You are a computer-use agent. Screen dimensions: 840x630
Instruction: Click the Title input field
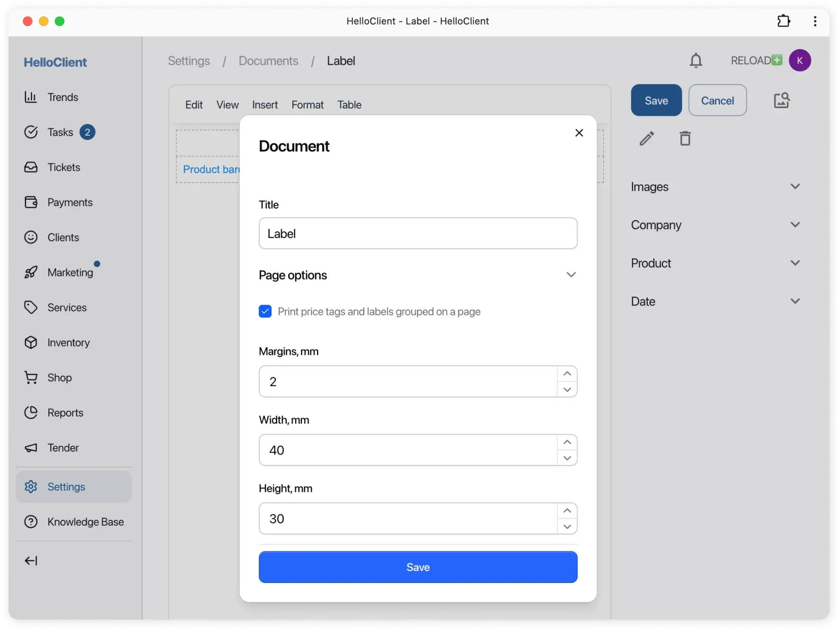click(x=418, y=233)
